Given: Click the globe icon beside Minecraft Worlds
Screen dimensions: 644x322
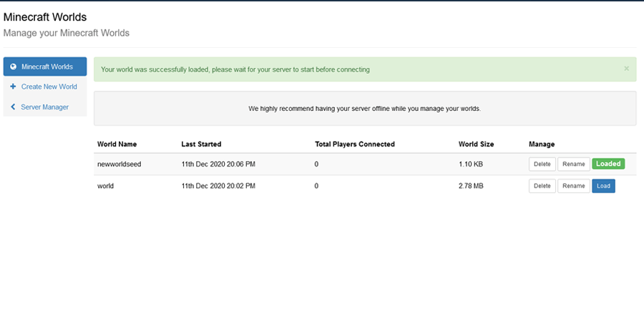Looking at the screenshot, I should (x=13, y=67).
